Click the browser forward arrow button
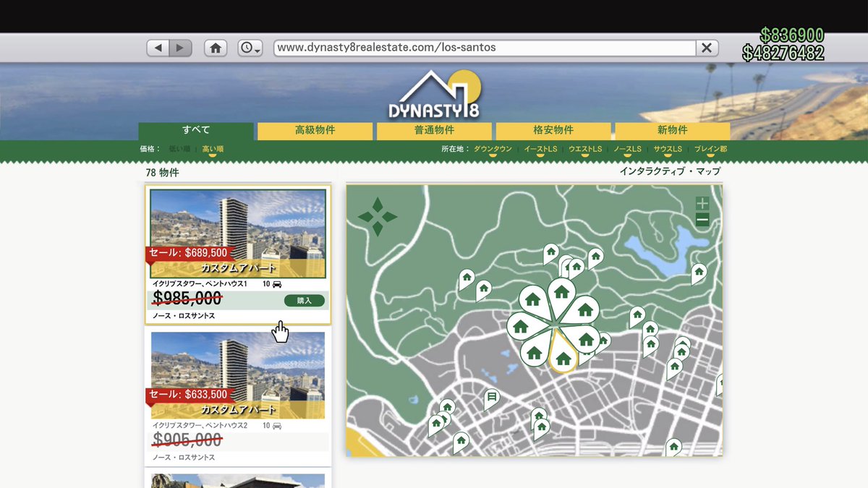868x488 pixels. pyautogui.click(x=179, y=48)
